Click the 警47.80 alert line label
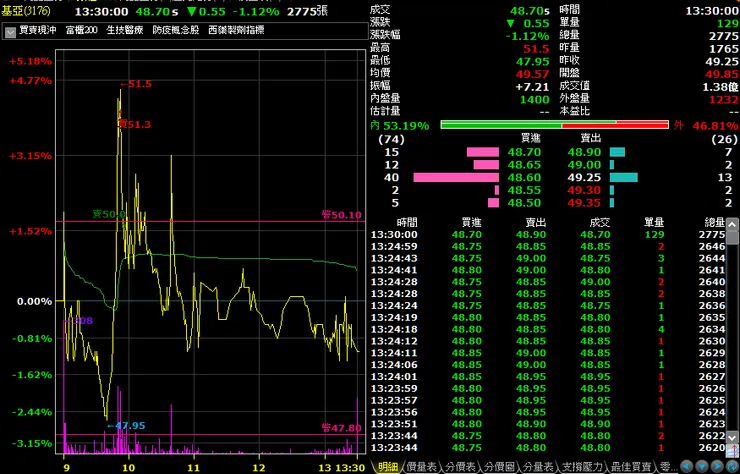This screenshot has width=740, height=474. [x=341, y=429]
